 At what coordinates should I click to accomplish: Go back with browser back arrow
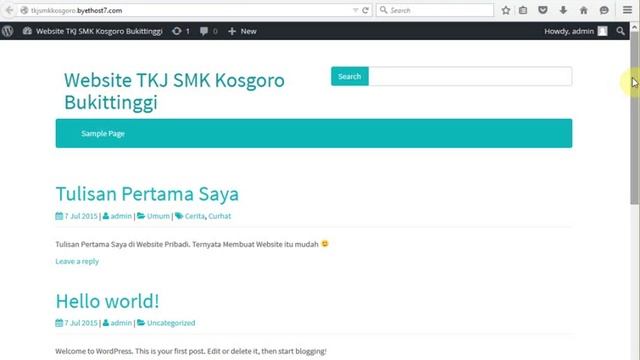pos(9,10)
